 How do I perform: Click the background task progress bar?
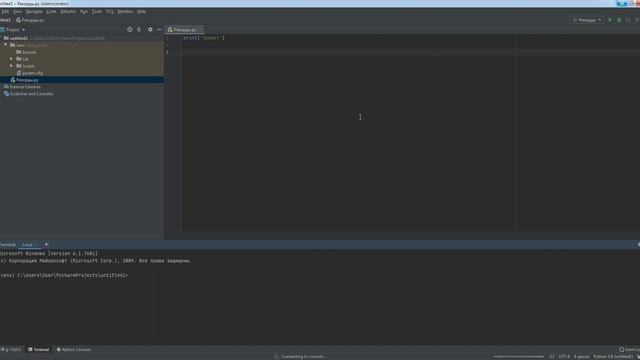519,357
